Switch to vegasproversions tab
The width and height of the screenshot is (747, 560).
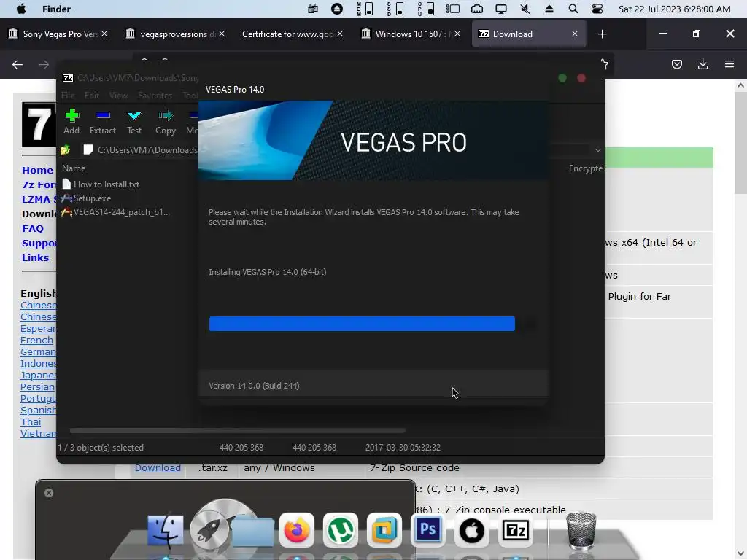pyautogui.click(x=175, y=34)
